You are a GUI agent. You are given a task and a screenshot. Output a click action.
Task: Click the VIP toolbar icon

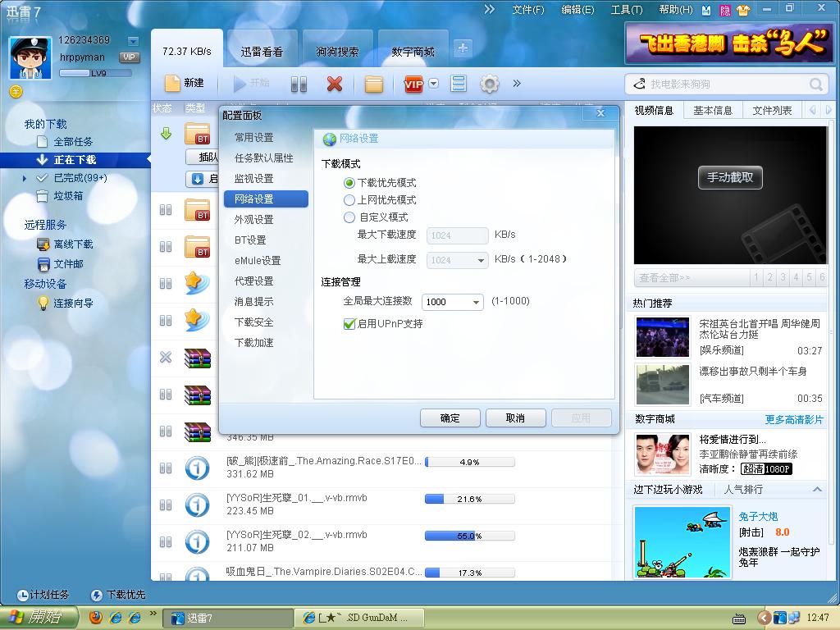coord(413,84)
